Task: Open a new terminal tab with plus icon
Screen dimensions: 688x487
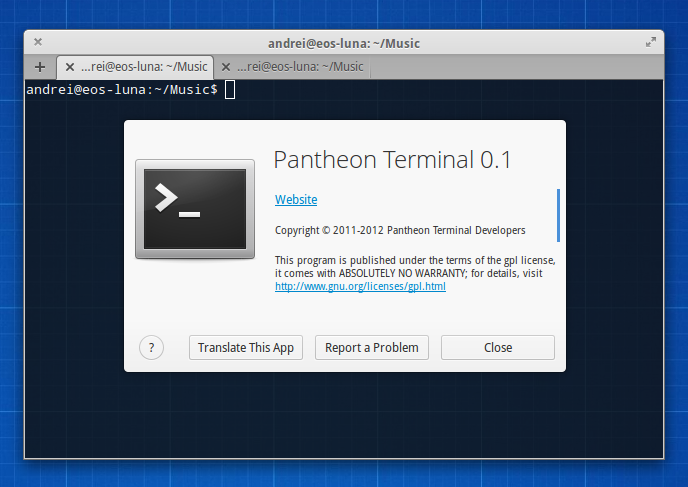Action: (40, 67)
